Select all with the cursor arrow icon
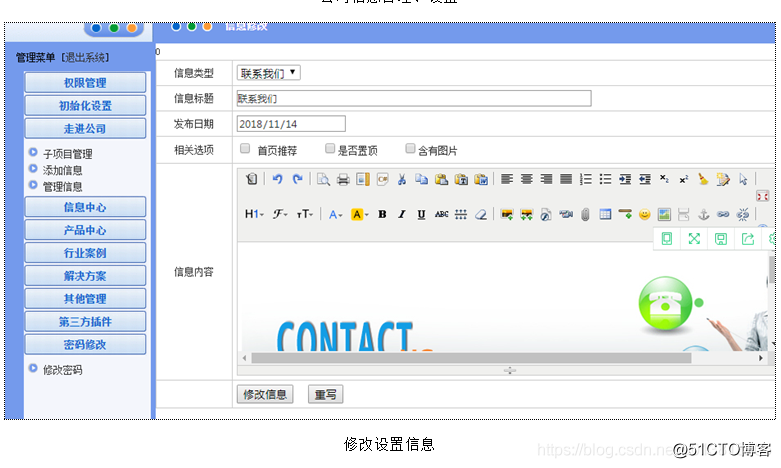This screenshot has height=468, width=781. [x=743, y=179]
